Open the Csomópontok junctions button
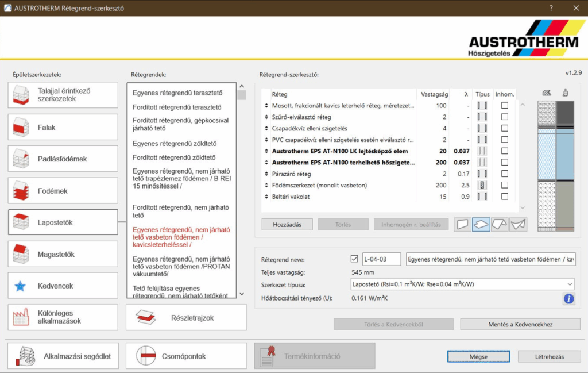 point(187,356)
